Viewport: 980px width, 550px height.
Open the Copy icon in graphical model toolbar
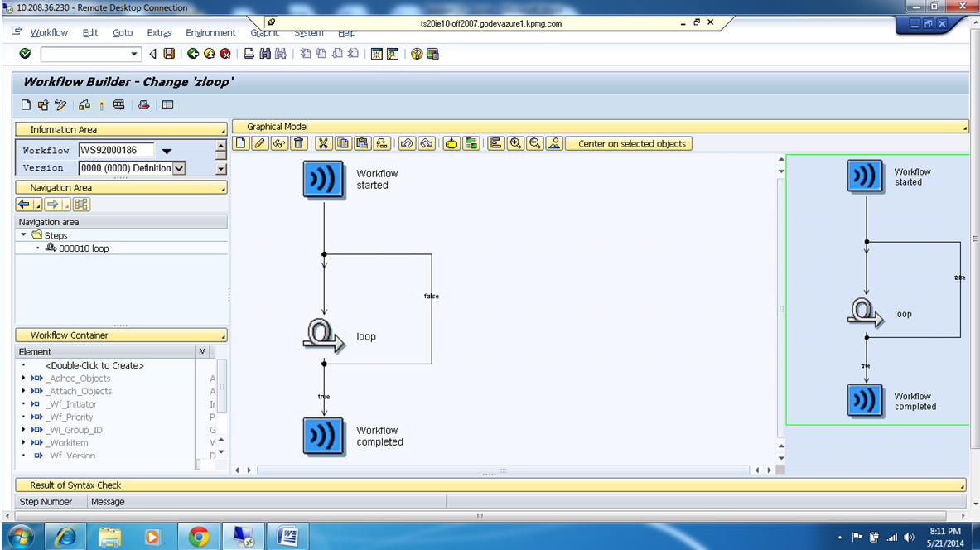[343, 142]
